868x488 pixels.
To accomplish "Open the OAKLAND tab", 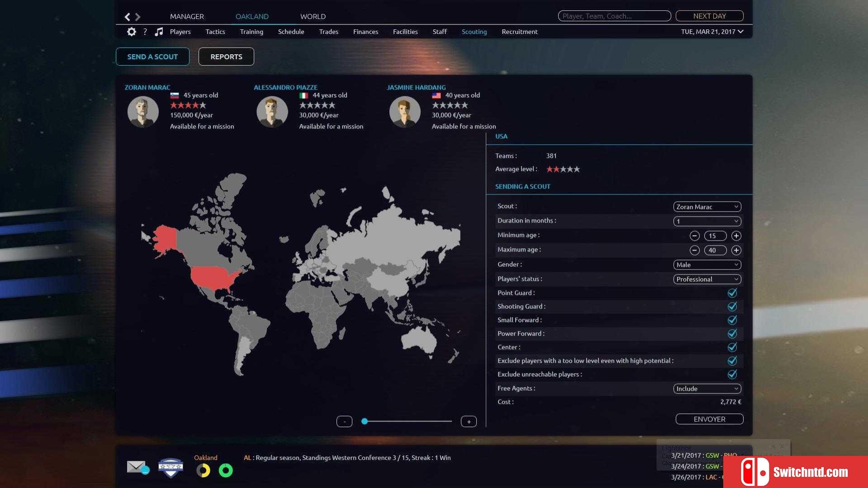I will (x=252, y=16).
